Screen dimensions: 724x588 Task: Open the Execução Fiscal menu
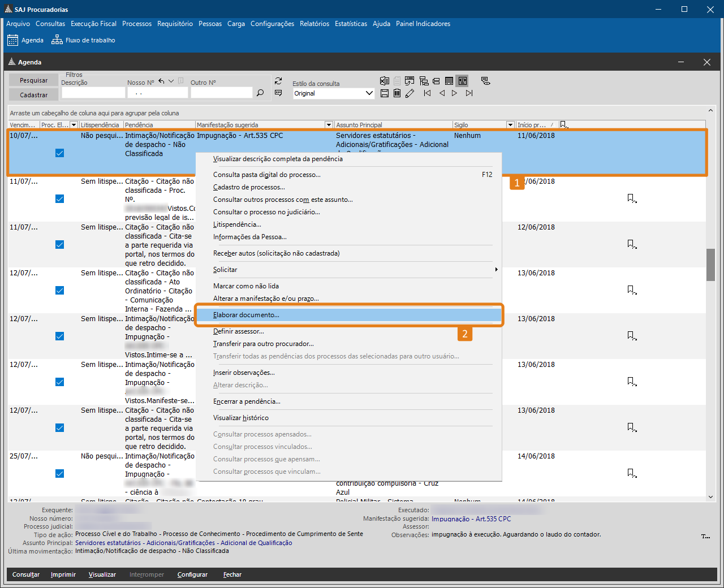click(x=93, y=24)
